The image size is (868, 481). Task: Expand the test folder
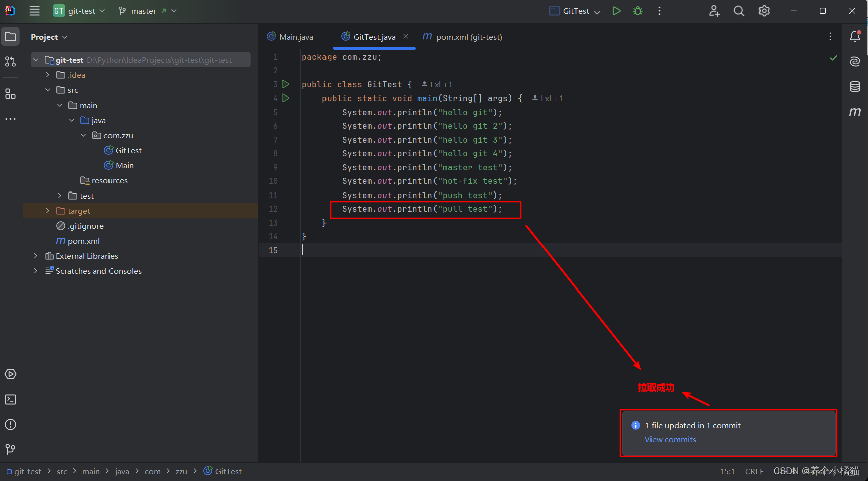point(60,196)
